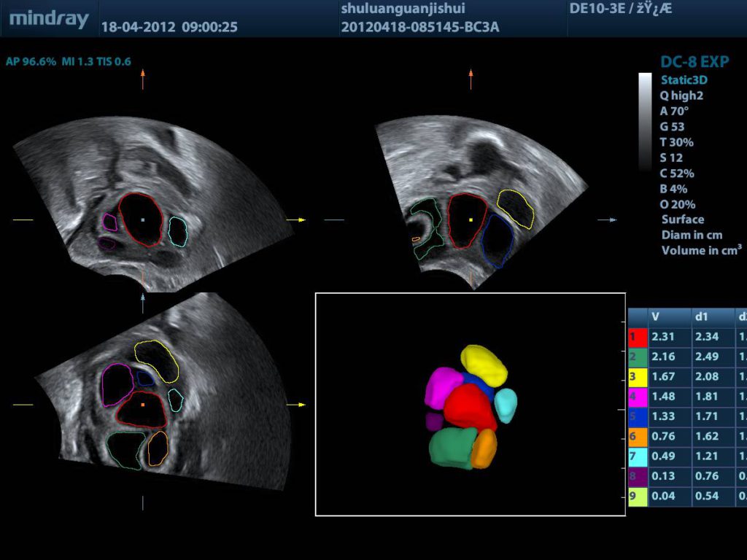Click yellow center marker in top-right plane
This screenshot has height=560, width=747.
click(471, 219)
